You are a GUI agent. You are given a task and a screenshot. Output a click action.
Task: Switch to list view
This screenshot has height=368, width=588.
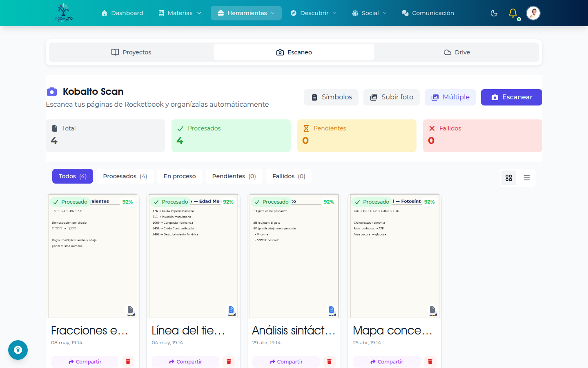[x=527, y=178]
